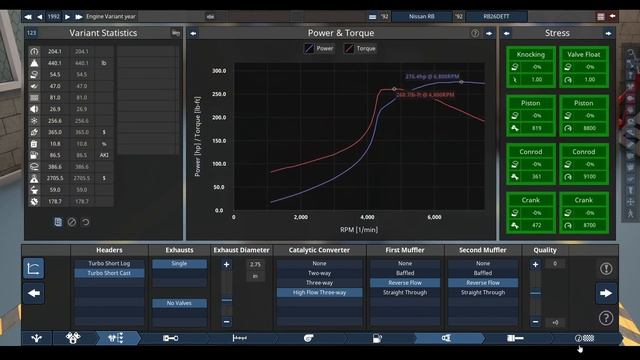The height and width of the screenshot is (360, 640).
Task: Choose Turbo Short Cast headers
Action: [x=109, y=273]
